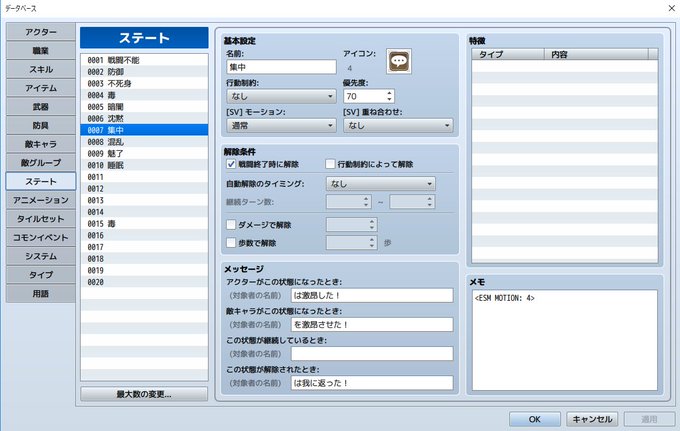Open the 行動制約 dropdown
This screenshot has height=431, width=680.
tap(281, 96)
